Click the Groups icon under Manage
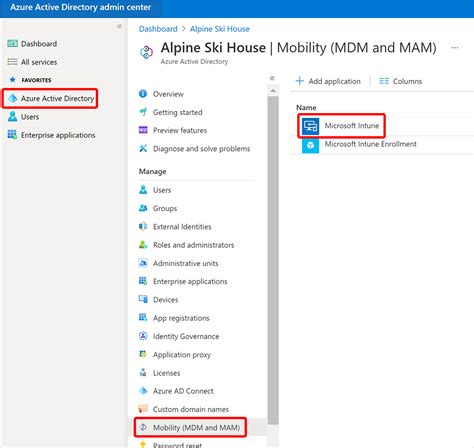 pos(143,208)
